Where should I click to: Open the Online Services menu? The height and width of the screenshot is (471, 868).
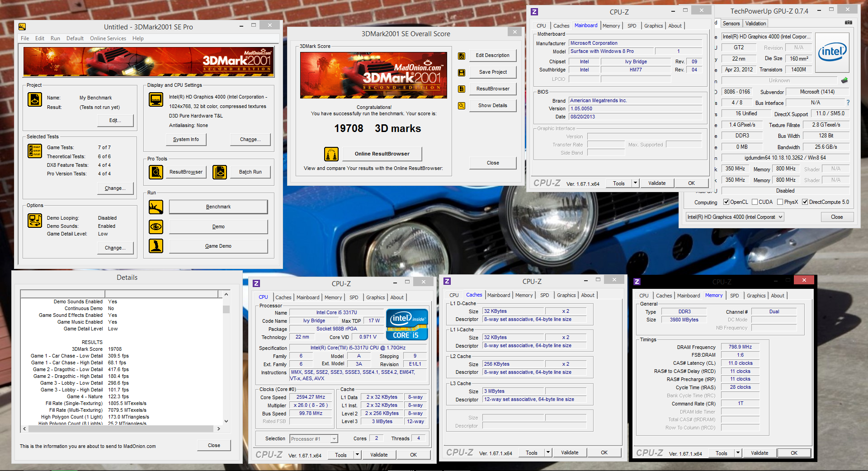(108, 38)
